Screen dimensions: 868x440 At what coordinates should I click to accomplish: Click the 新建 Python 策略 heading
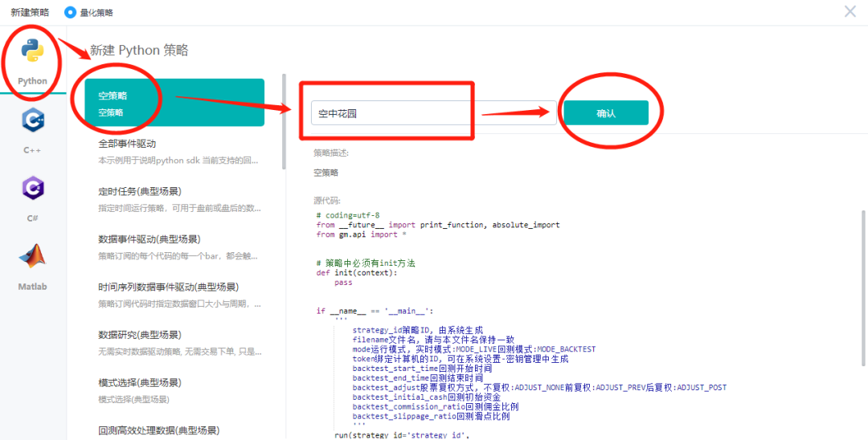(139, 51)
